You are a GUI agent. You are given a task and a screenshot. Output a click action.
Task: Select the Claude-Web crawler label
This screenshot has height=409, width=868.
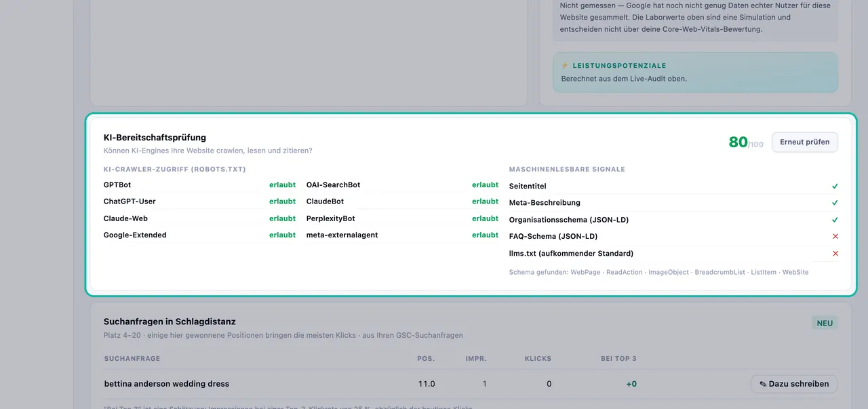(125, 218)
